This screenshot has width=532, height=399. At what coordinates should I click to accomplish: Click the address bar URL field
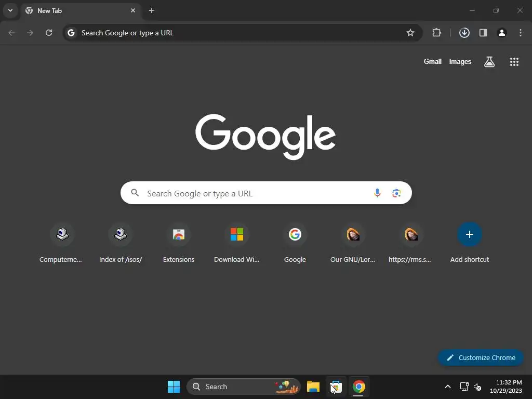[x=243, y=33]
